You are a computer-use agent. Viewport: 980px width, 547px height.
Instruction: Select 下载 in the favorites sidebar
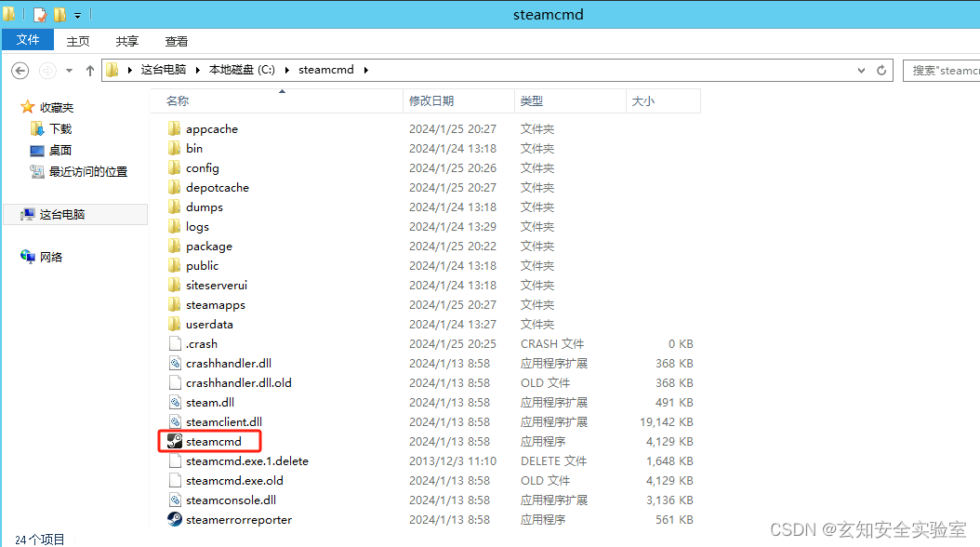tap(60, 128)
